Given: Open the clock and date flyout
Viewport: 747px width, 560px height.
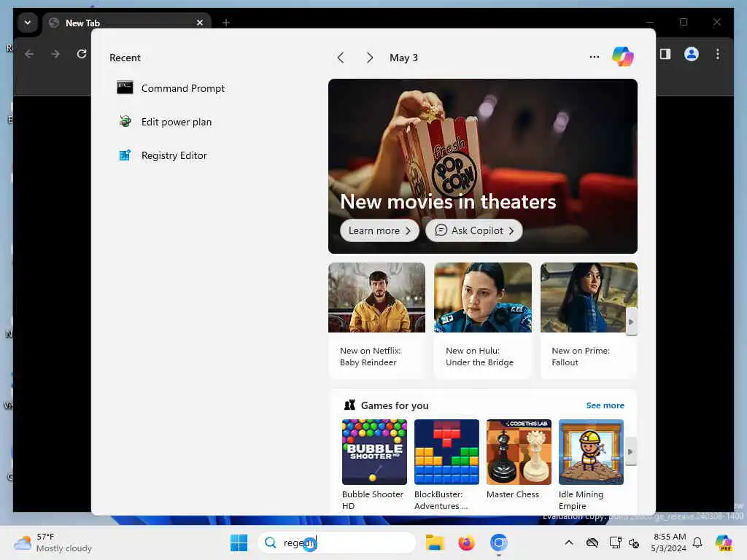Looking at the screenshot, I should [669, 542].
